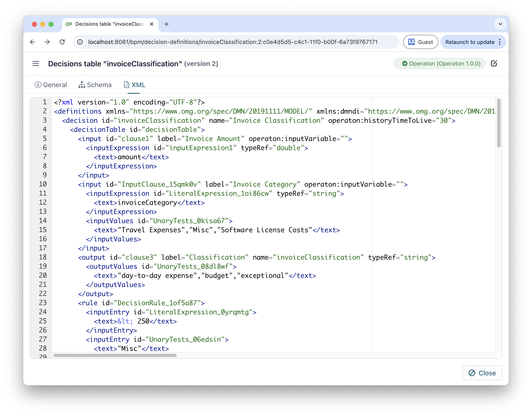Open a new browser tab
The height and width of the screenshot is (416, 532).
(x=167, y=24)
